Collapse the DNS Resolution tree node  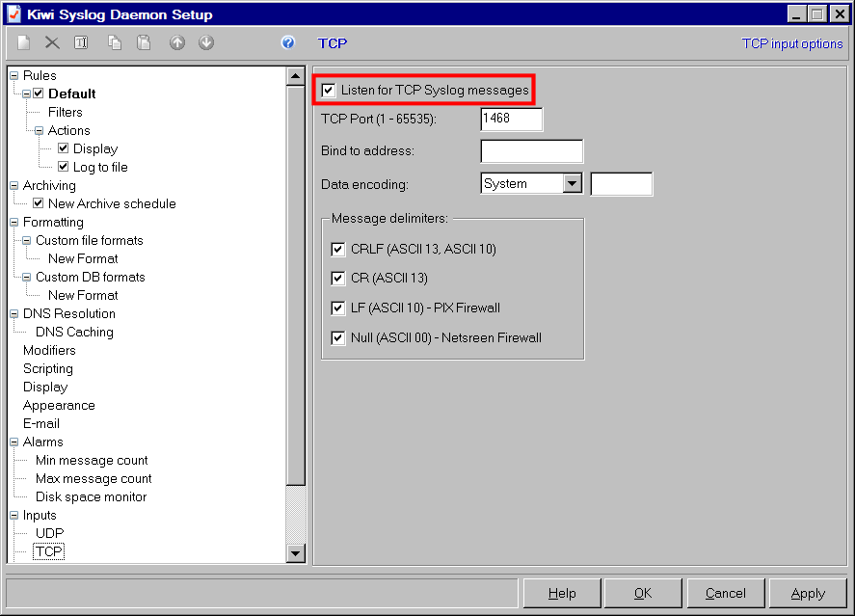pos(14,314)
